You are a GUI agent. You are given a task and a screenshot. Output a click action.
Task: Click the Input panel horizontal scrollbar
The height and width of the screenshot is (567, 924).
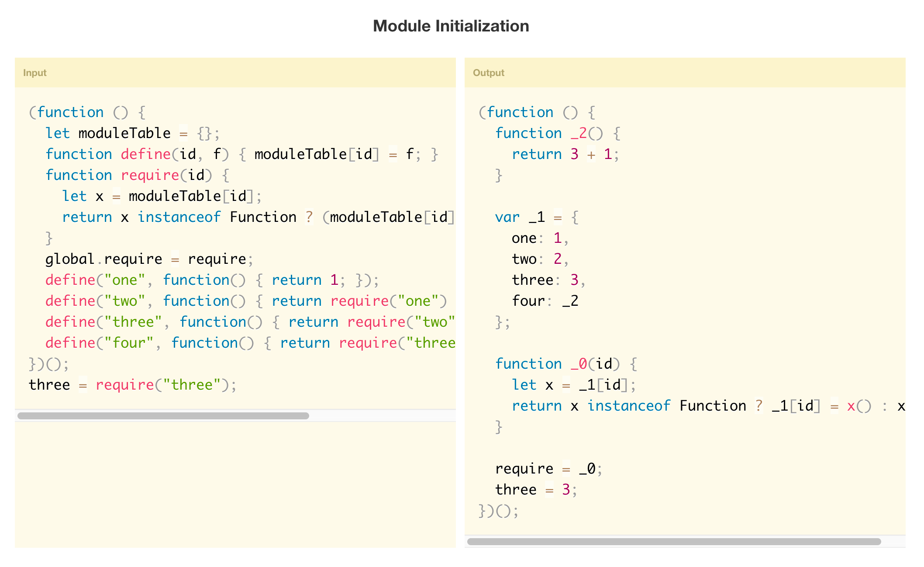[x=163, y=415]
